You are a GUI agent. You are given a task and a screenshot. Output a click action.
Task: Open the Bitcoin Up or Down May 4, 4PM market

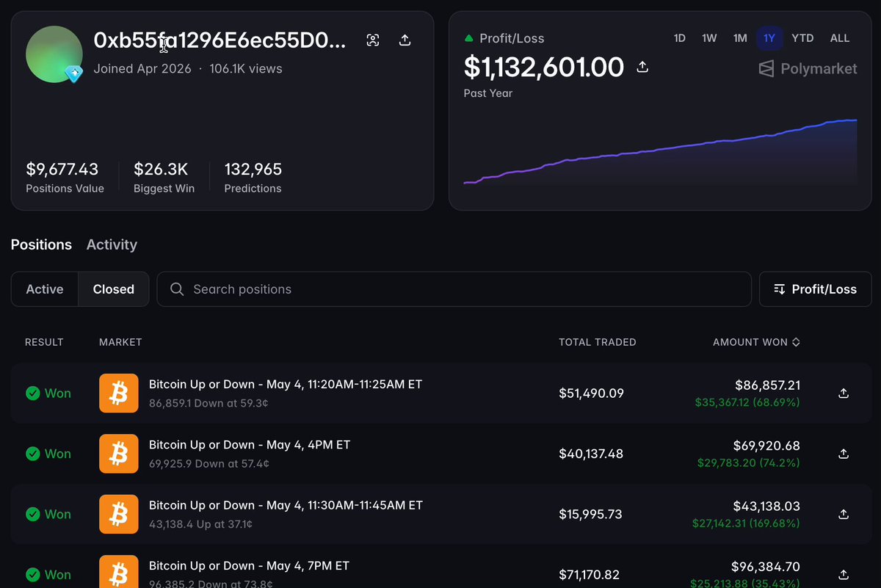click(250, 445)
